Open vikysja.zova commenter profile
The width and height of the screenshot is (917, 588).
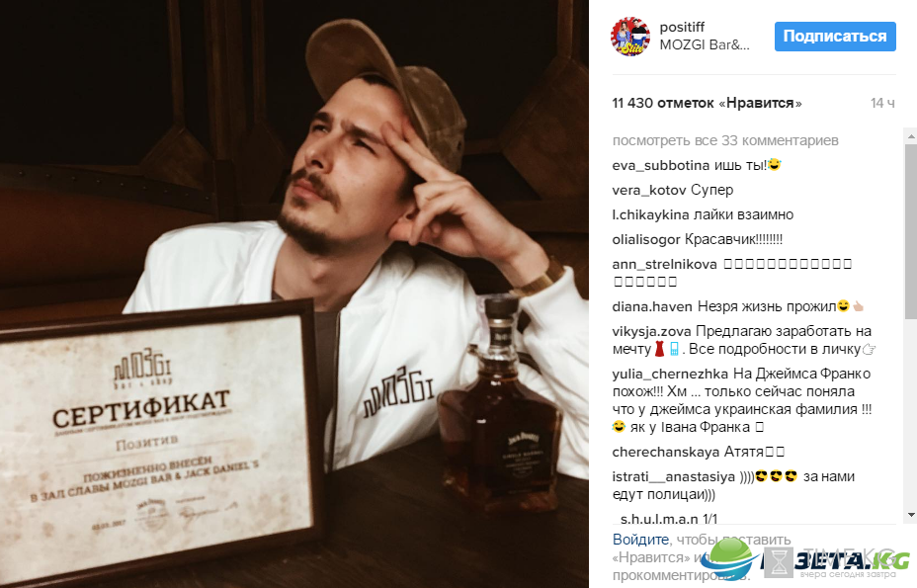click(x=651, y=331)
